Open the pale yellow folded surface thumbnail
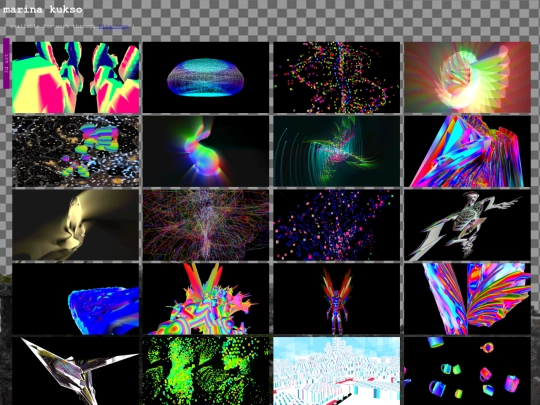540x405 pixels. click(x=75, y=225)
